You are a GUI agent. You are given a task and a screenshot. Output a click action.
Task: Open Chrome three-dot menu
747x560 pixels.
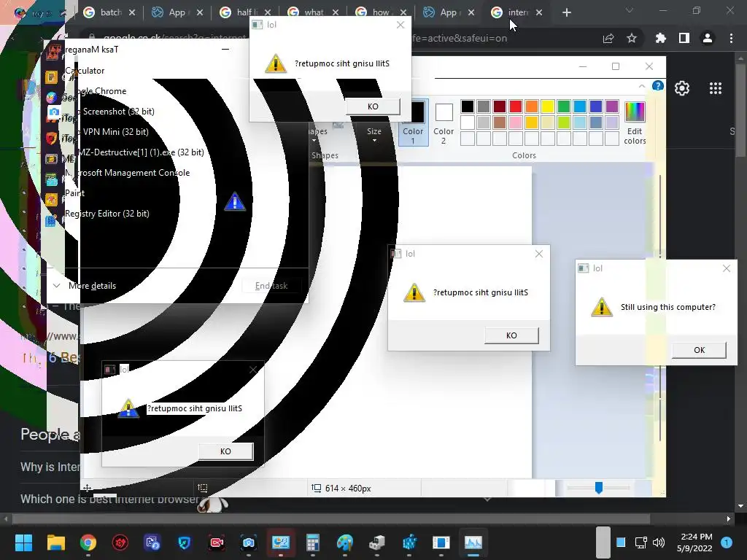pos(731,38)
